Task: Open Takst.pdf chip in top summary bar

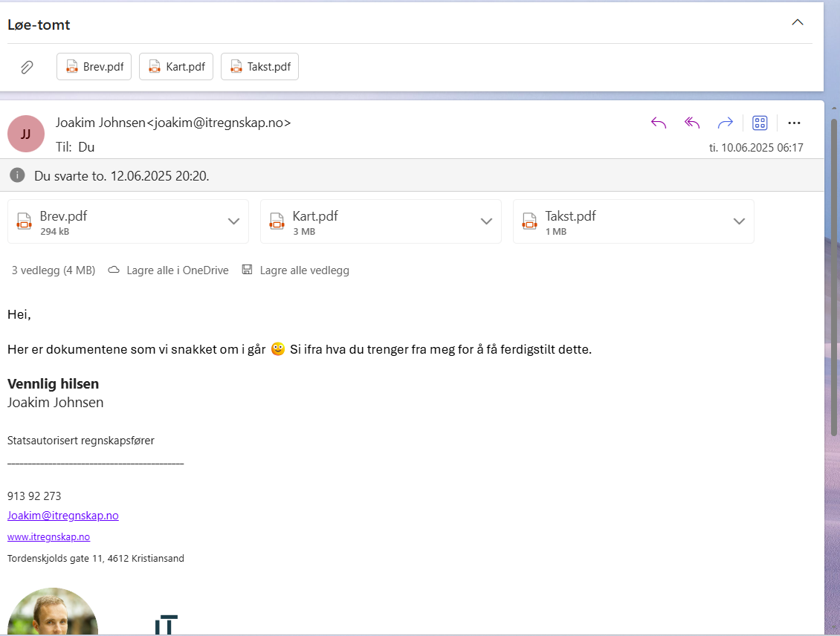Action: point(260,67)
